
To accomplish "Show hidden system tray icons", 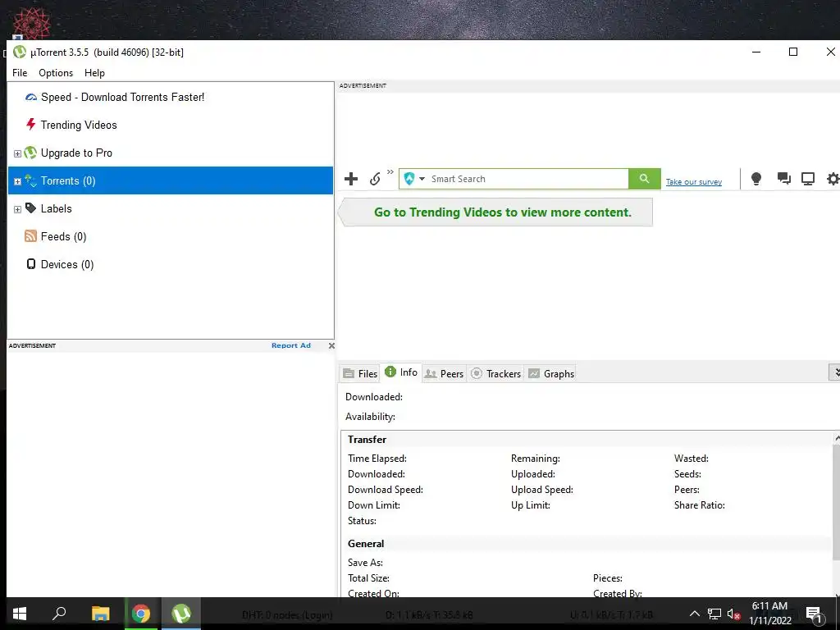I will click(x=694, y=614).
